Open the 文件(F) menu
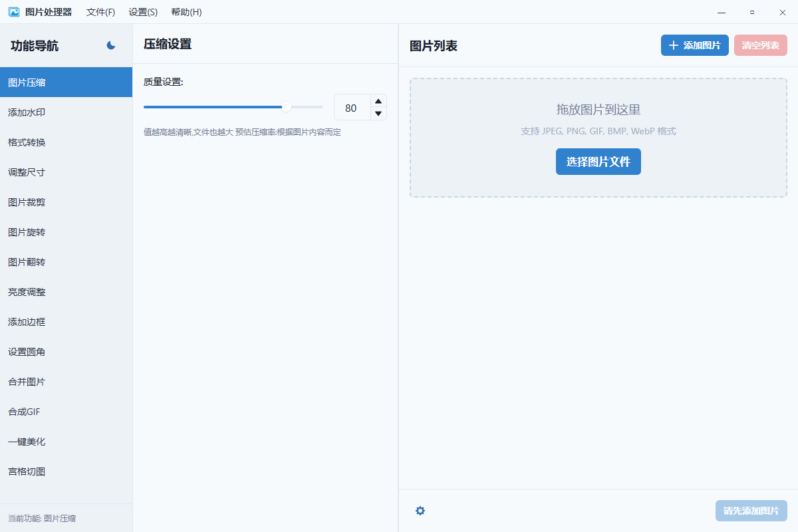 tap(100, 12)
